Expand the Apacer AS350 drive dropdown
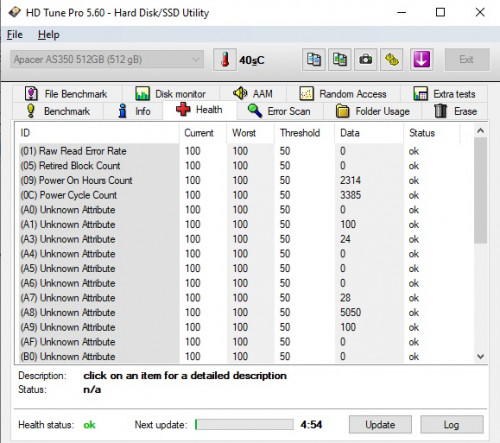Screen dimensions: 500x443 click(x=107, y=59)
